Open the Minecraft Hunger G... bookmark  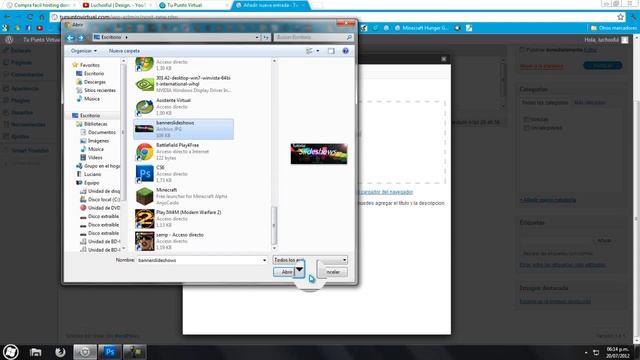pos(421,28)
